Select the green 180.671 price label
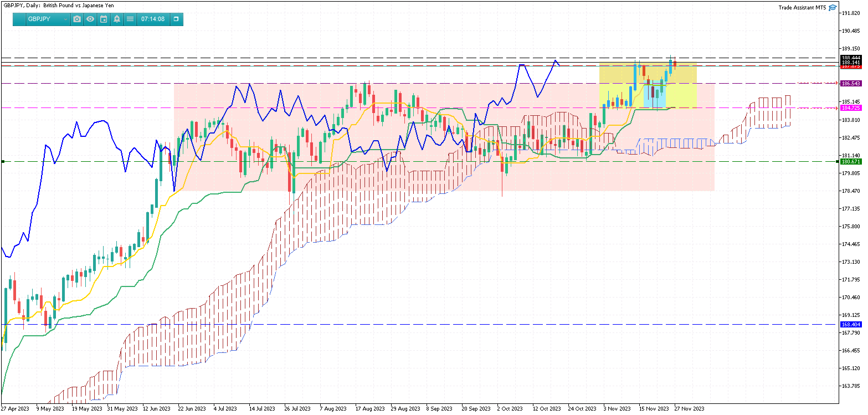 coord(851,162)
